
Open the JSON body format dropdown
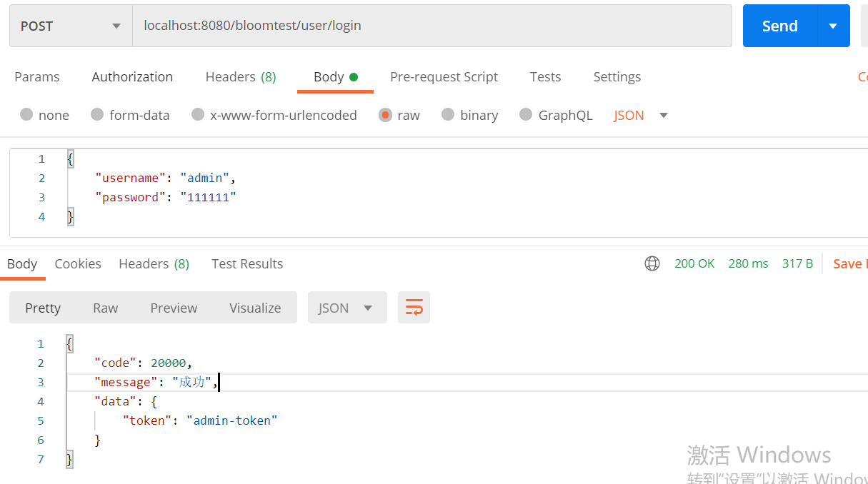(641, 115)
